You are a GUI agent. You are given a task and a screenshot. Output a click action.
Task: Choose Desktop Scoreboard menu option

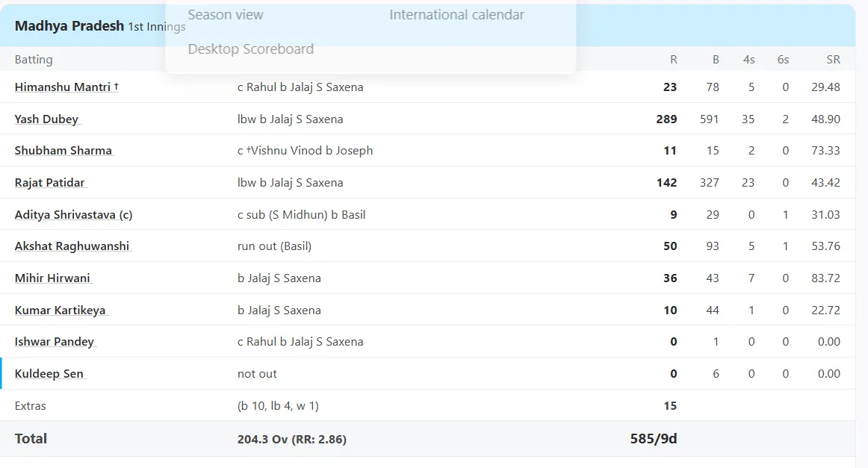pos(250,49)
